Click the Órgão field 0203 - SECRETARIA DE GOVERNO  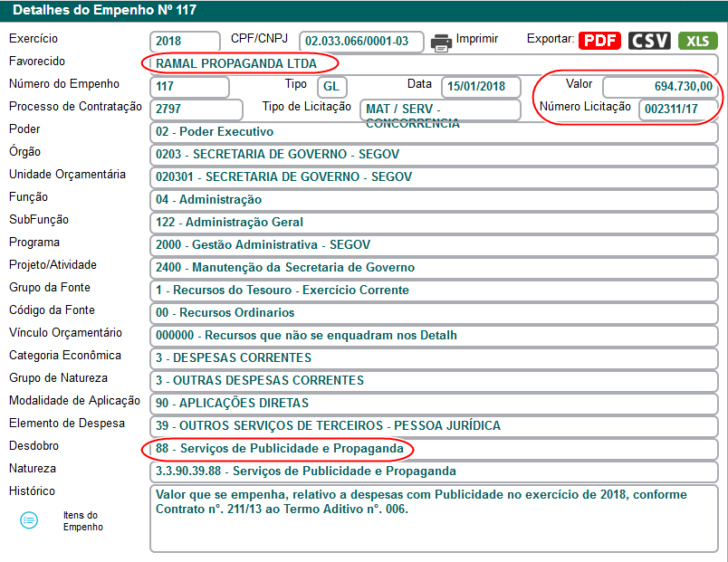pos(434,155)
